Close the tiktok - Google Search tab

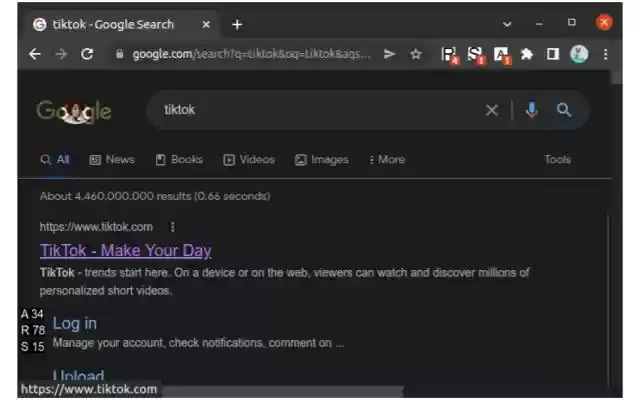(x=206, y=24)
